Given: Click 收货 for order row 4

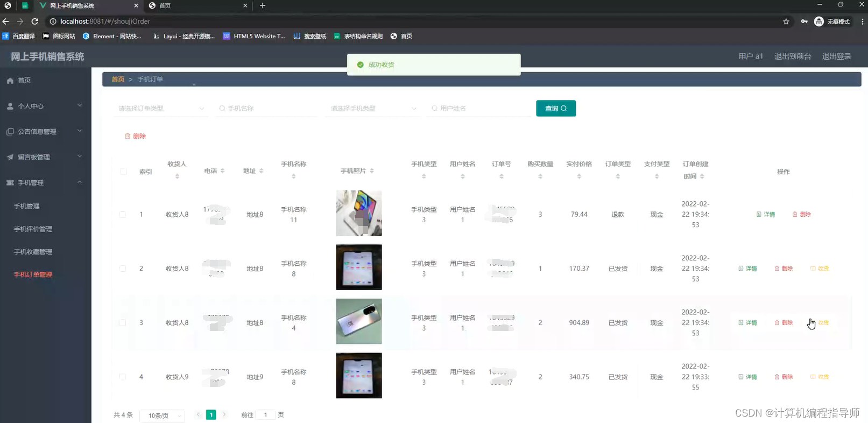Looking at the screenshot, I should coord(820,377).
